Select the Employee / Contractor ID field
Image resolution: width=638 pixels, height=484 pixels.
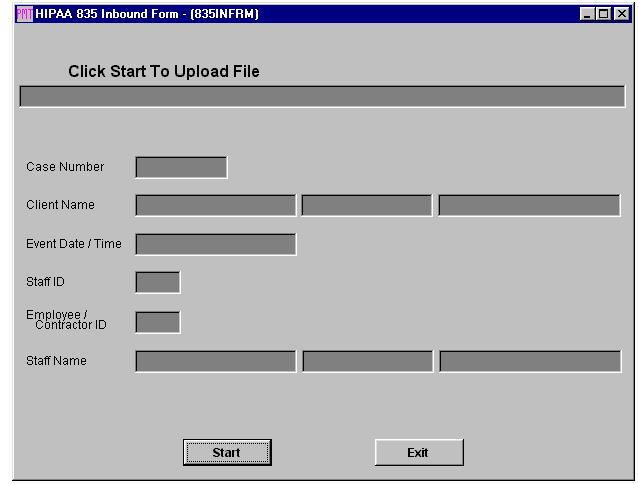(157, 322)
